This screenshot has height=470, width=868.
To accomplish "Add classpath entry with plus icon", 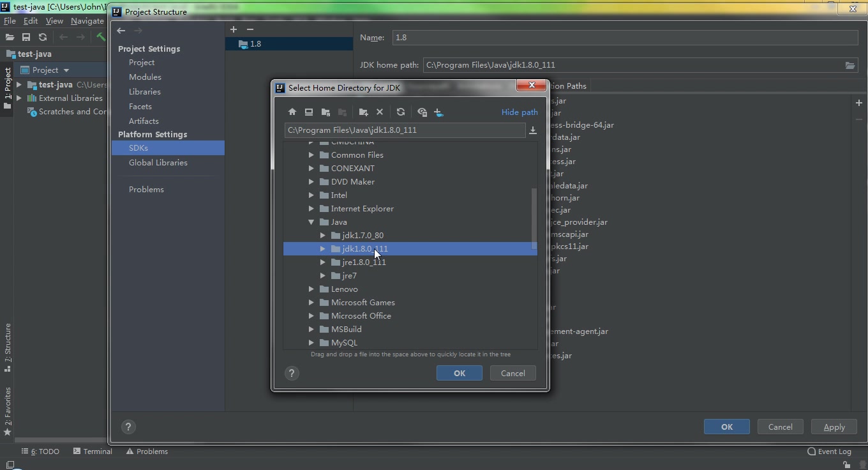I will point(859,103).
